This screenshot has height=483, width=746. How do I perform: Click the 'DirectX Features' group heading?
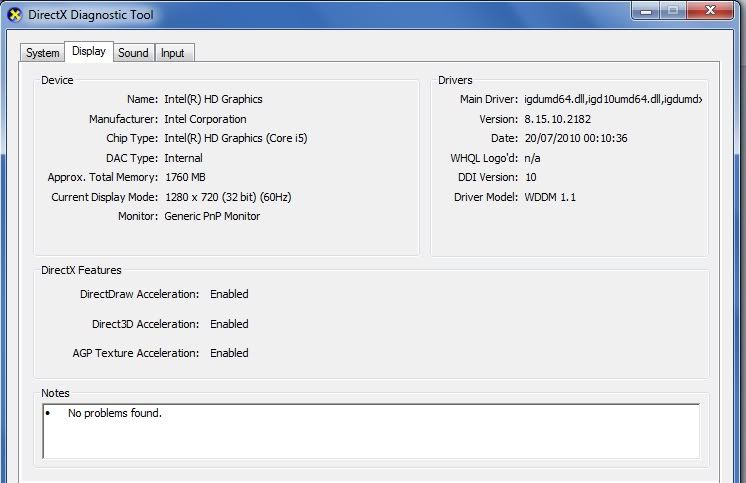(x=81, y=270)
